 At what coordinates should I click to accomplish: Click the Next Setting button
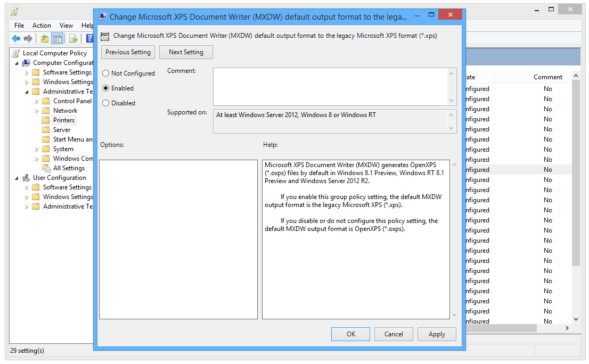click(x=185, y=52)
